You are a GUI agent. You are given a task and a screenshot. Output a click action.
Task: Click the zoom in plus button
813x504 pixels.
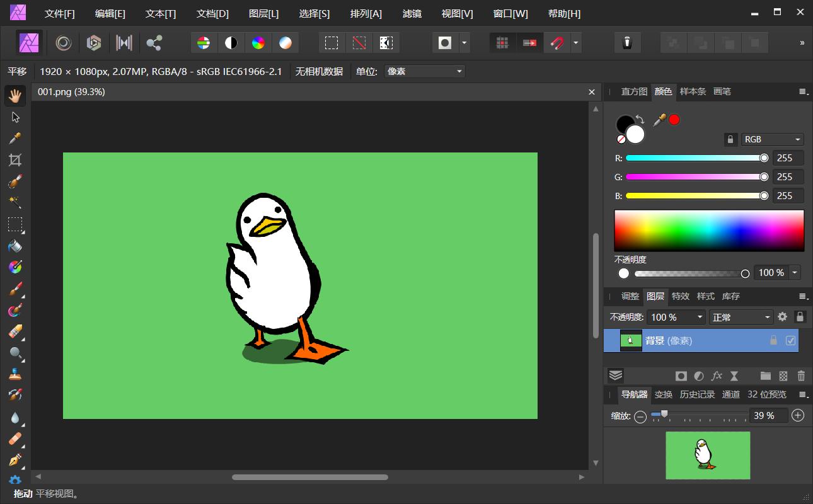click(798, 416)
